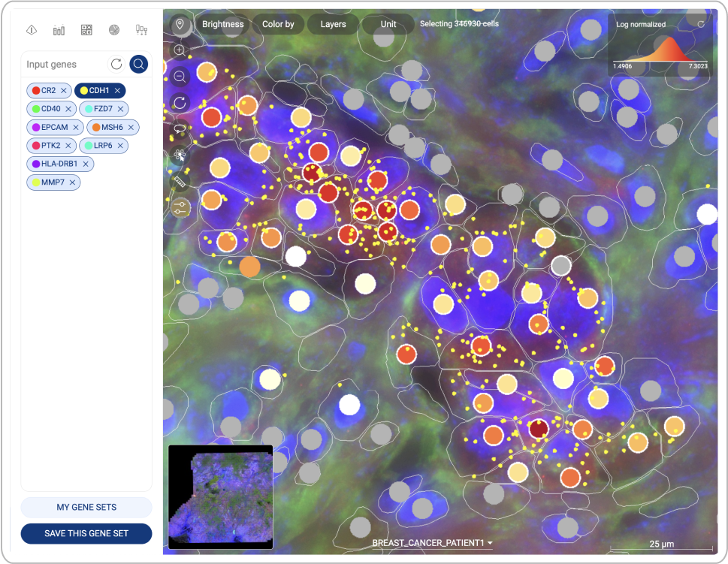Activate the ruler measurement tool
This screenshot has height=564, width=728.
(180, 181)
